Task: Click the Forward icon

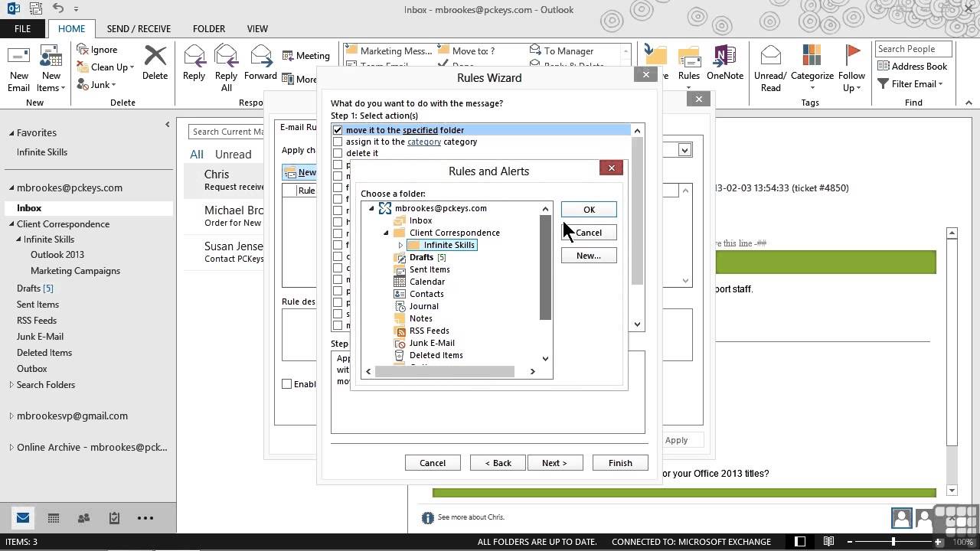Action: point(260,63)
